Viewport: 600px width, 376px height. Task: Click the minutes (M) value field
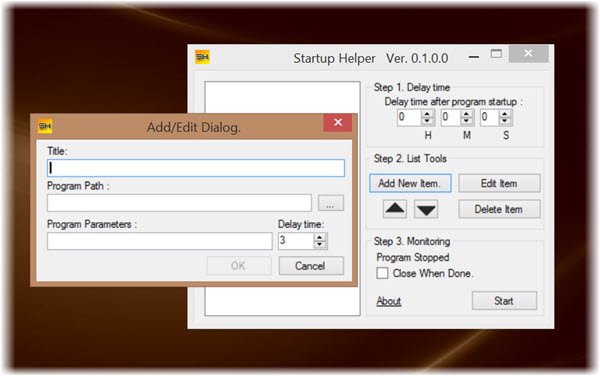pyautogui.click(x=450, y=117)
